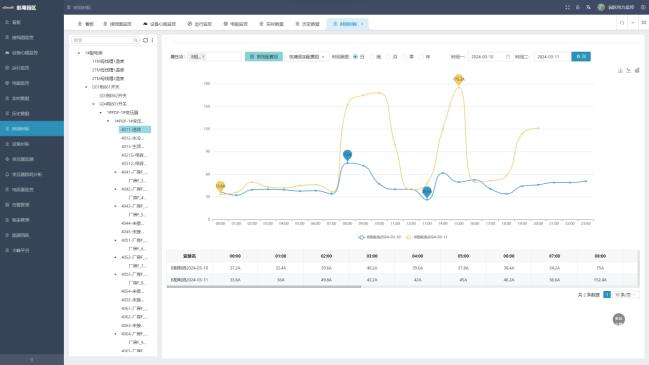Screen dimensions: 649x365
Task: Select the 月 (month) time type radio button
Action: click(389, 57)
